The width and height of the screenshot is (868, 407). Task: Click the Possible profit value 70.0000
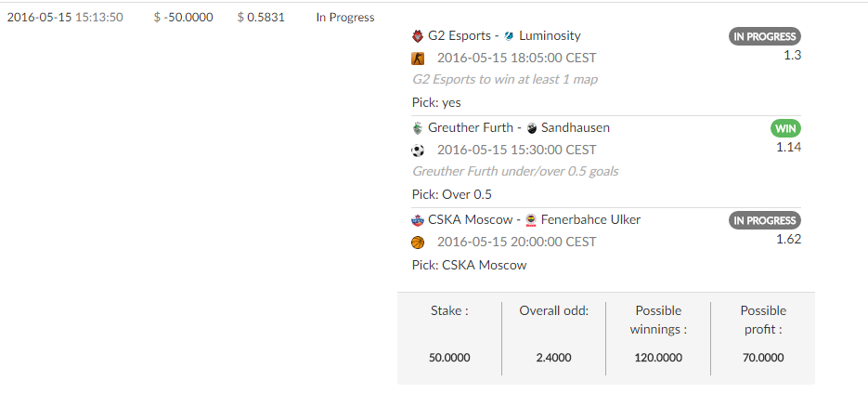coord(763,358)
